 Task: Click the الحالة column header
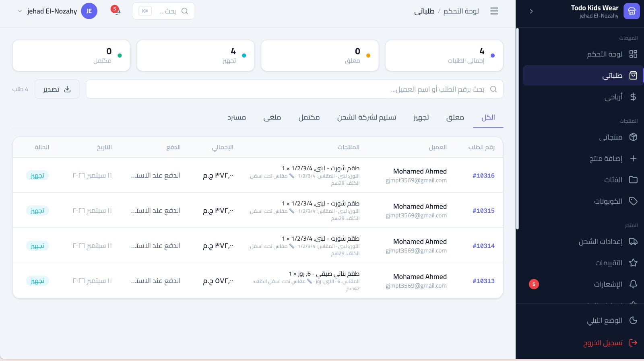pos(42,147)
